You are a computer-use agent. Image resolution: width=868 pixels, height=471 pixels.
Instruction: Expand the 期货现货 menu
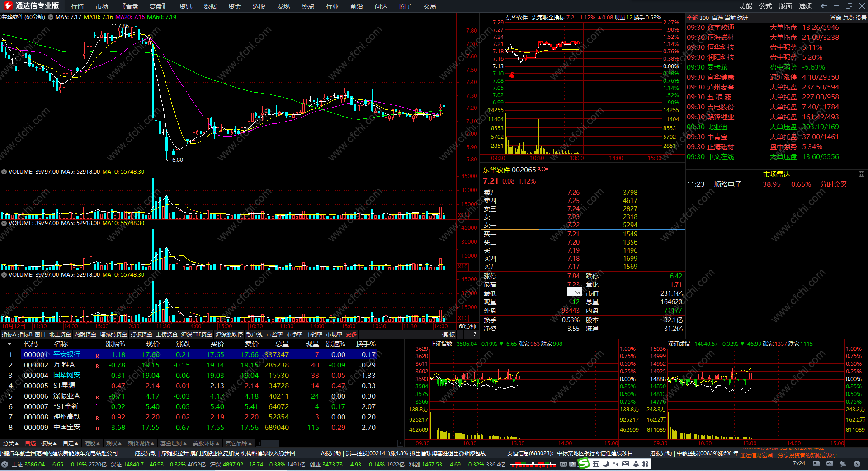pos(141,443)
